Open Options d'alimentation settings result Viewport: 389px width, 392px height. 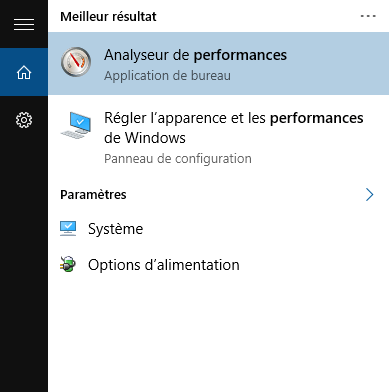218,265
